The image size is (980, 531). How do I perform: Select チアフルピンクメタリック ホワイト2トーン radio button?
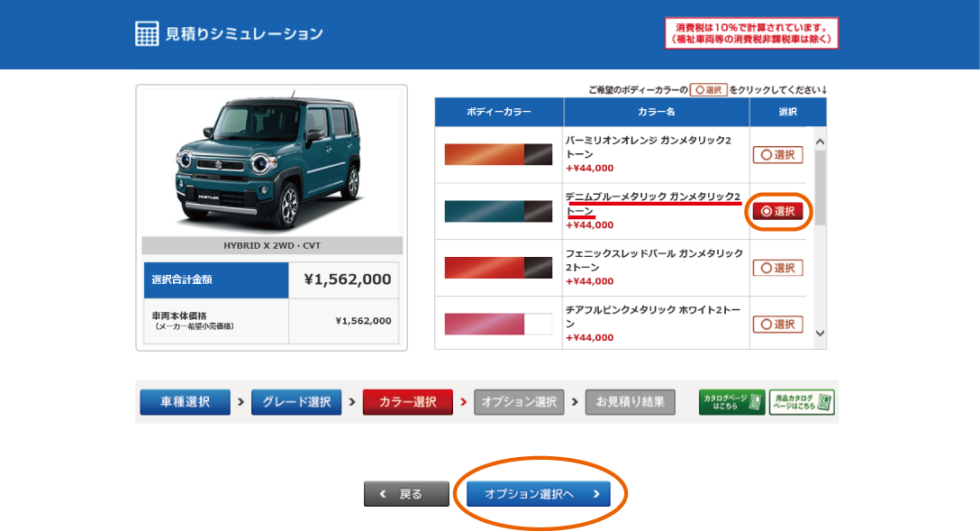click(x=778, y=324)
